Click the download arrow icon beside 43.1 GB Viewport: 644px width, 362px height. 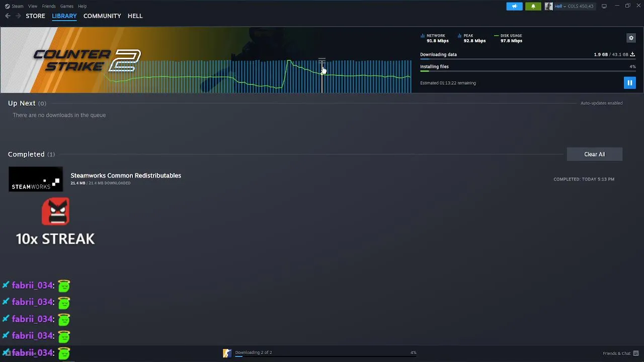(632, 54)
